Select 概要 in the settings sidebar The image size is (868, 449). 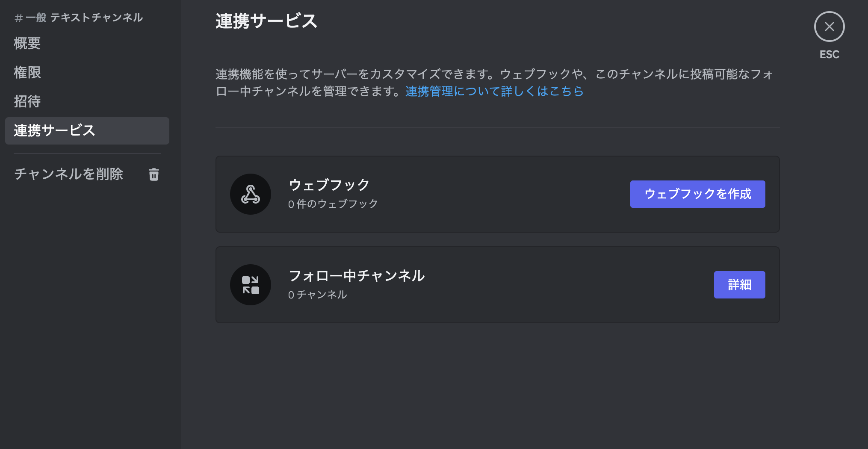point(27,44)
